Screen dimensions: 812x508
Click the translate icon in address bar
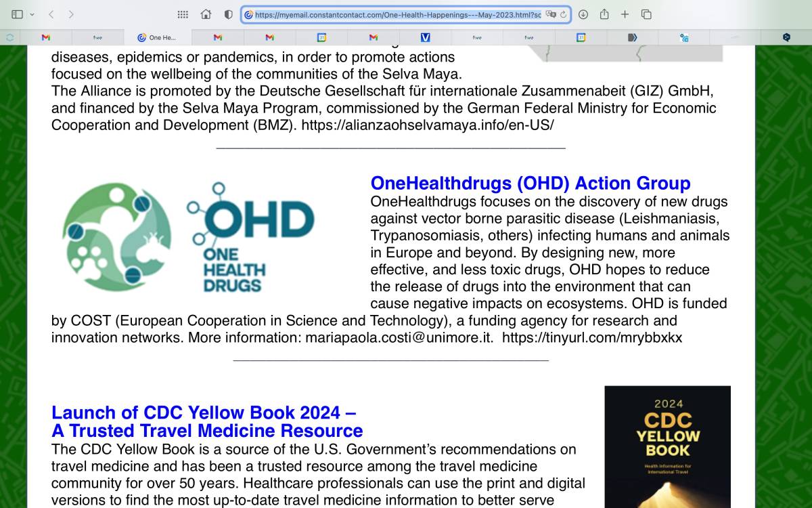[x=551, y=14]
